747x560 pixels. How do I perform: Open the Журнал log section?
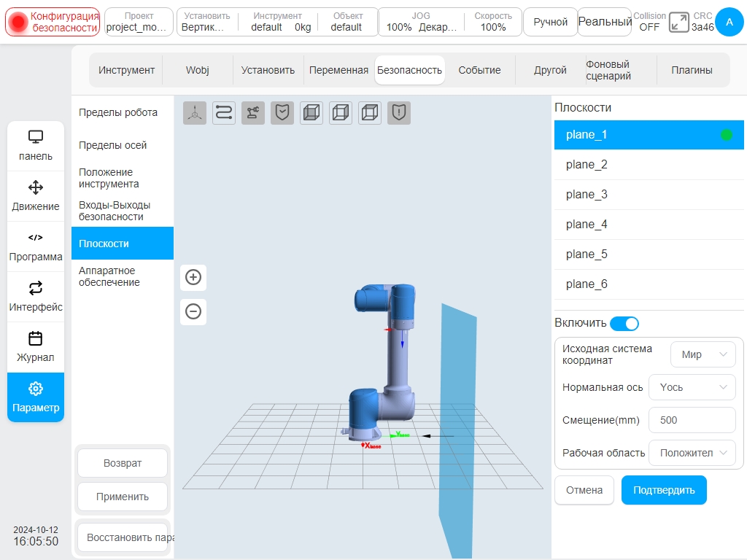pos(36,347)
